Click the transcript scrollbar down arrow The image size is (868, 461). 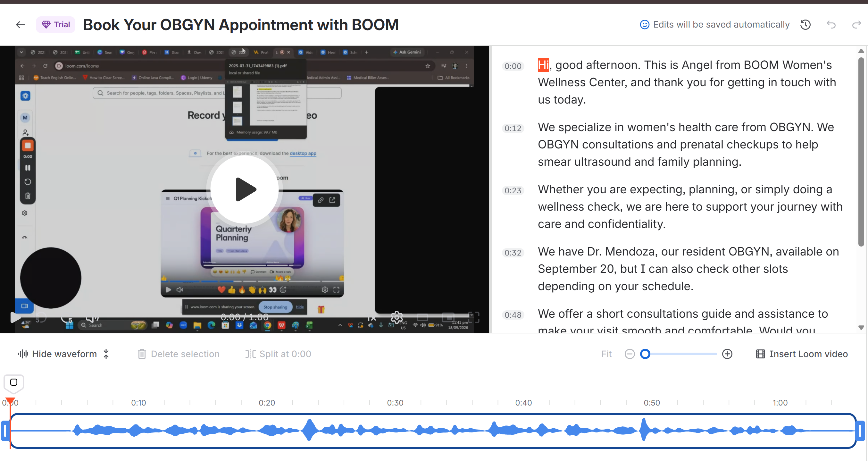tap(861, 327)
